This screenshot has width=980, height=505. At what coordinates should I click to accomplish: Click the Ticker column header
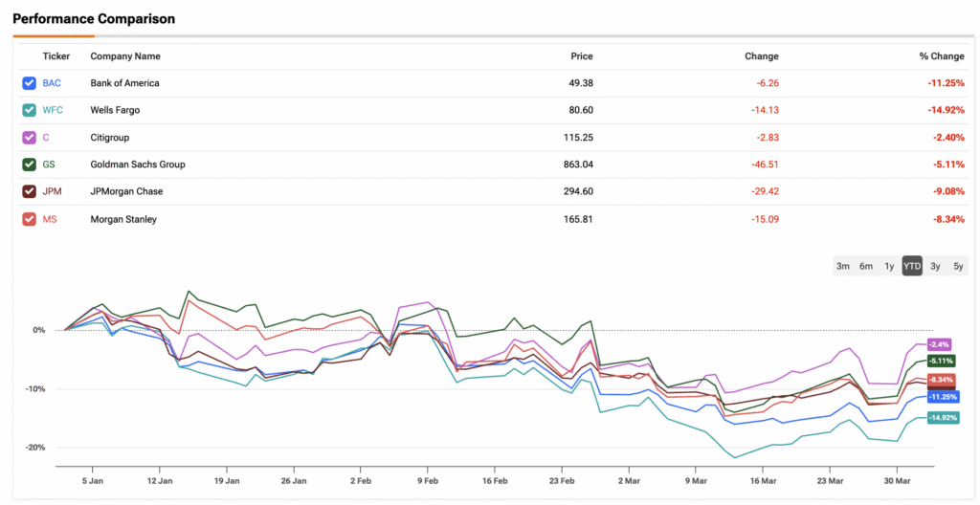pyautogui.click(x=56, y=56)
